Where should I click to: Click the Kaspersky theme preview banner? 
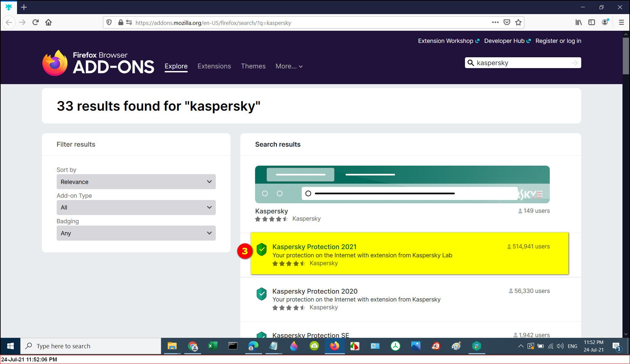tap(402, 184)
